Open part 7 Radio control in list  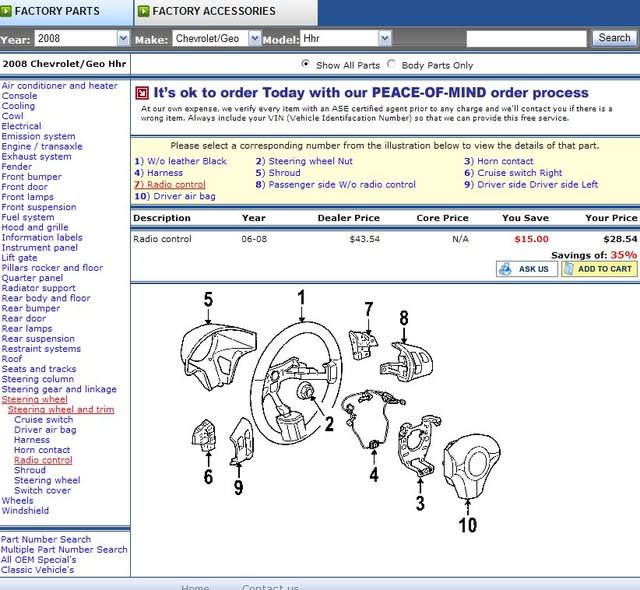click(170, 185)
